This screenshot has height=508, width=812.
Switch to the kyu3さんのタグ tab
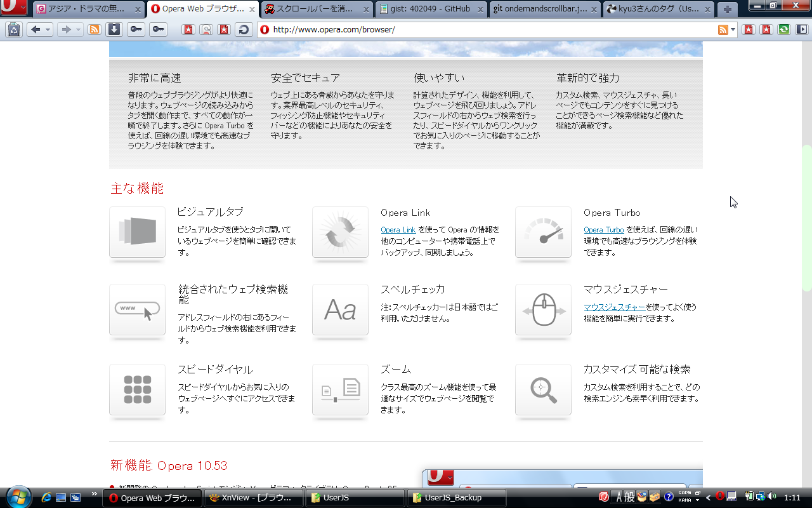[660, 9]
